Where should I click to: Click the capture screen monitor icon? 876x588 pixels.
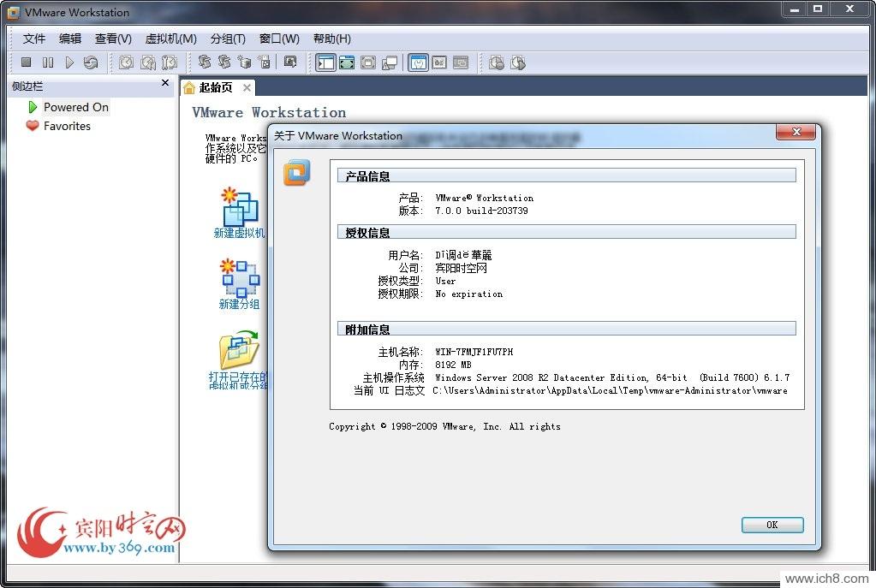click(x=290, y=62)
